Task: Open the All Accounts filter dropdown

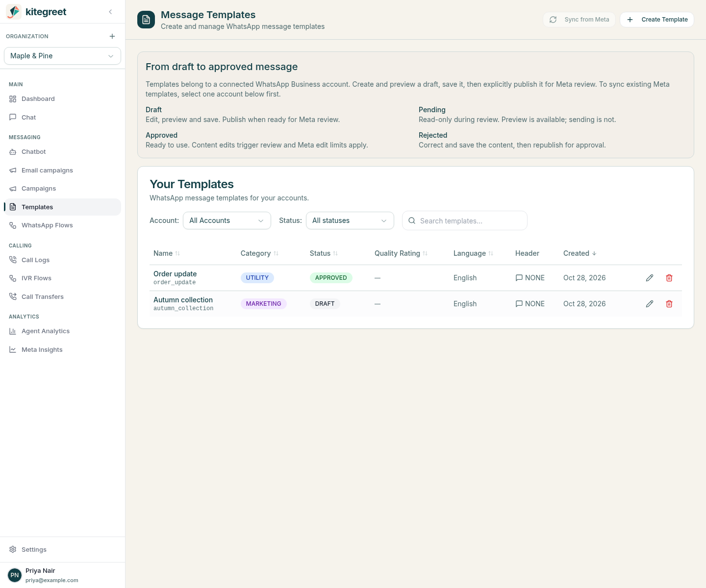Action: (x=227, y=220)
